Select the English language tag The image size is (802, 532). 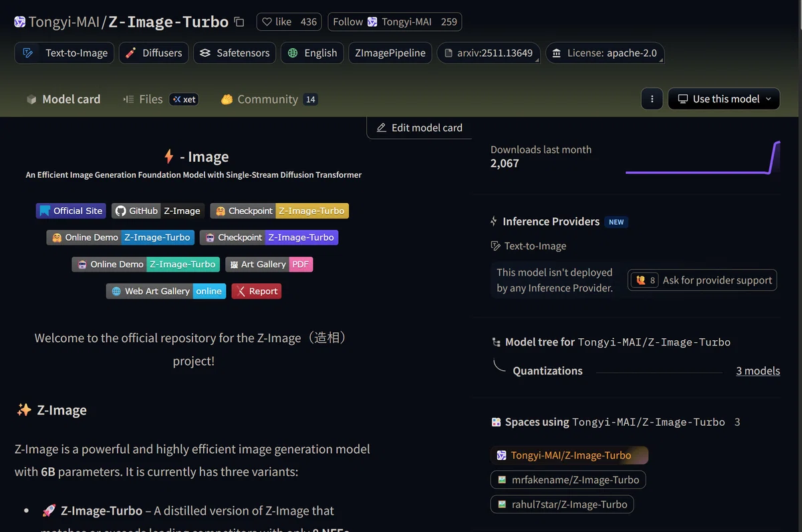(312, 53)
